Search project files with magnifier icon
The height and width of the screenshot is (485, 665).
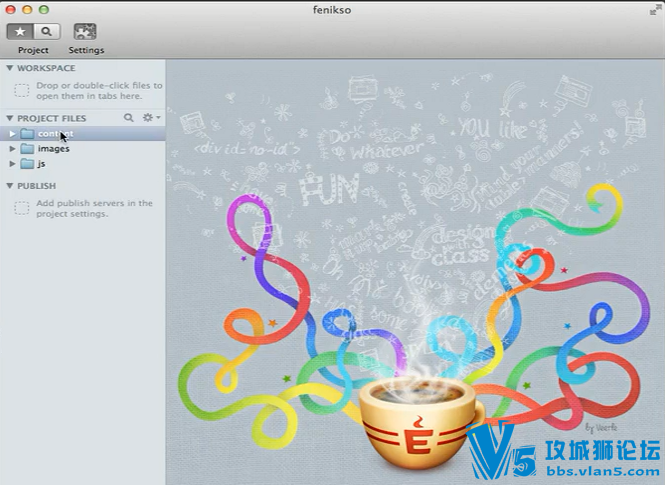tap(129, 117)
